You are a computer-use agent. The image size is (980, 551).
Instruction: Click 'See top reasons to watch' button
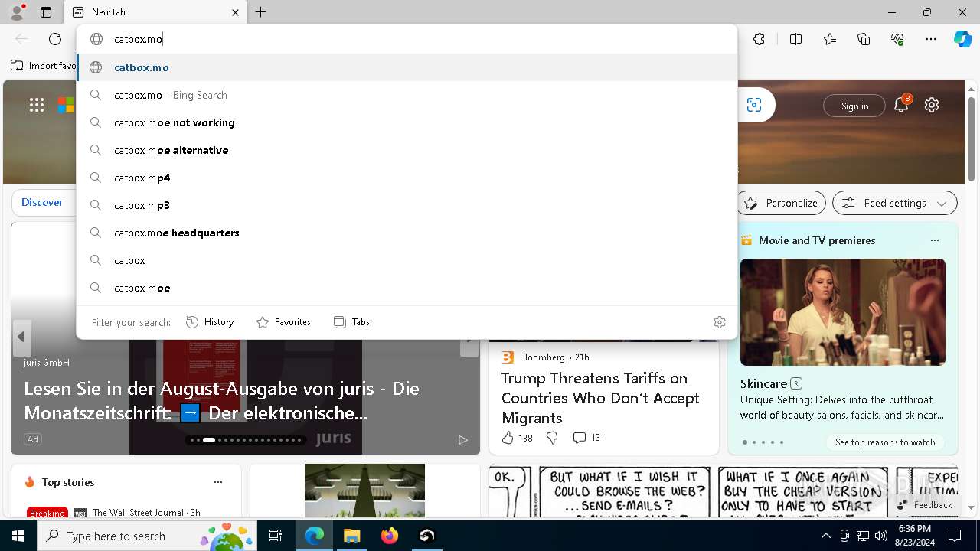tap(885, 442)
